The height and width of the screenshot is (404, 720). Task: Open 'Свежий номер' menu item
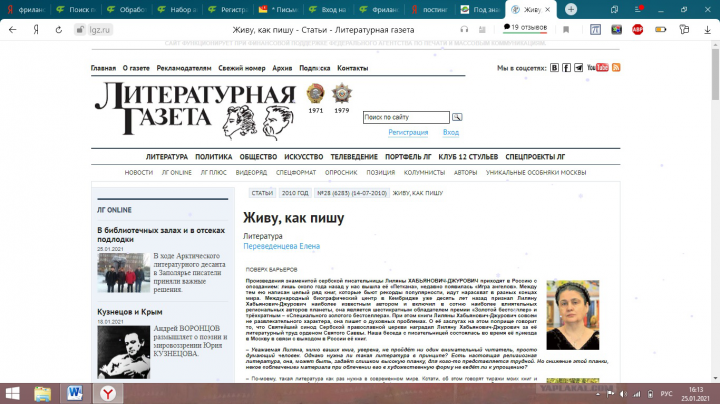coord(242,68)
